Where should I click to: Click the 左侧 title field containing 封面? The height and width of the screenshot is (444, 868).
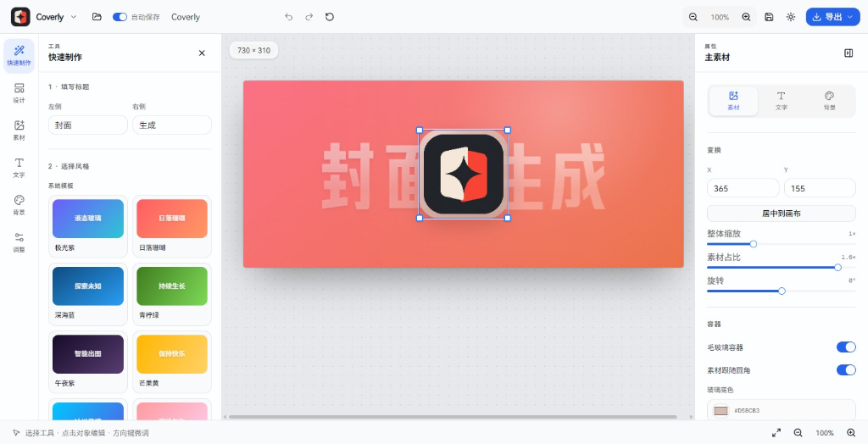(88, 125)
